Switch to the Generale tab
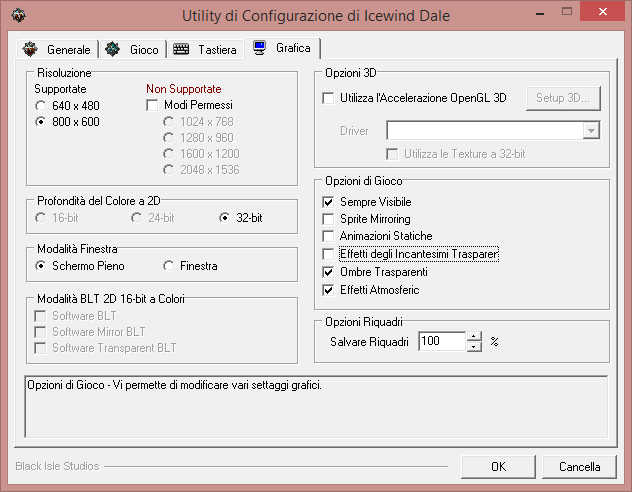Screen dimensions: 632x492 (x=57, y=50)
